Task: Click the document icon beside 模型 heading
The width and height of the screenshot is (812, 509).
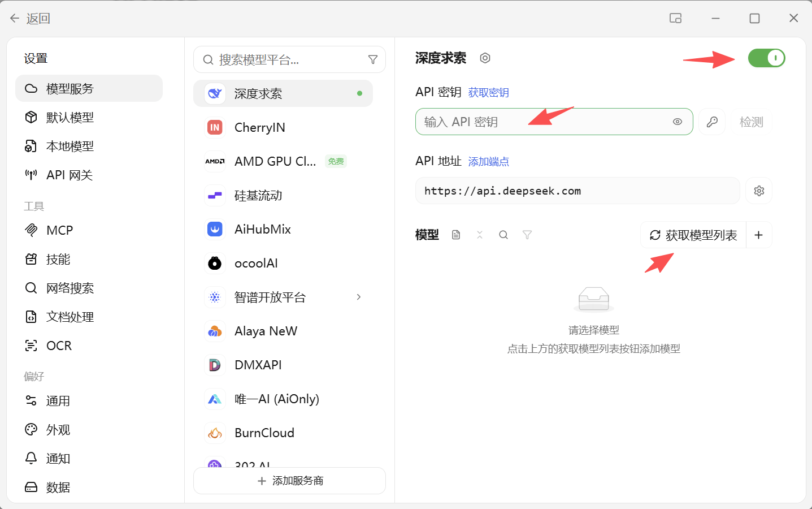Action: point(456,235)
